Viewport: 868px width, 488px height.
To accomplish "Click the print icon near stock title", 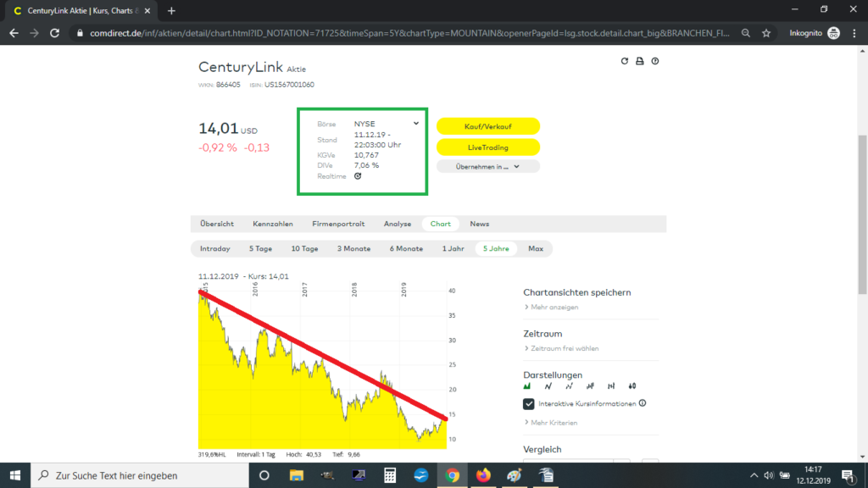I will coord(639,61).
